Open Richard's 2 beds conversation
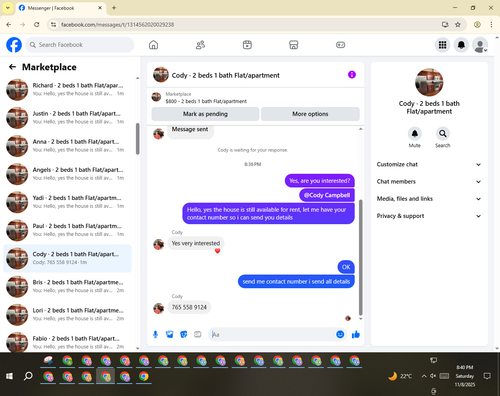This screenshot has width=500, height=396. [x=67, y=90]
